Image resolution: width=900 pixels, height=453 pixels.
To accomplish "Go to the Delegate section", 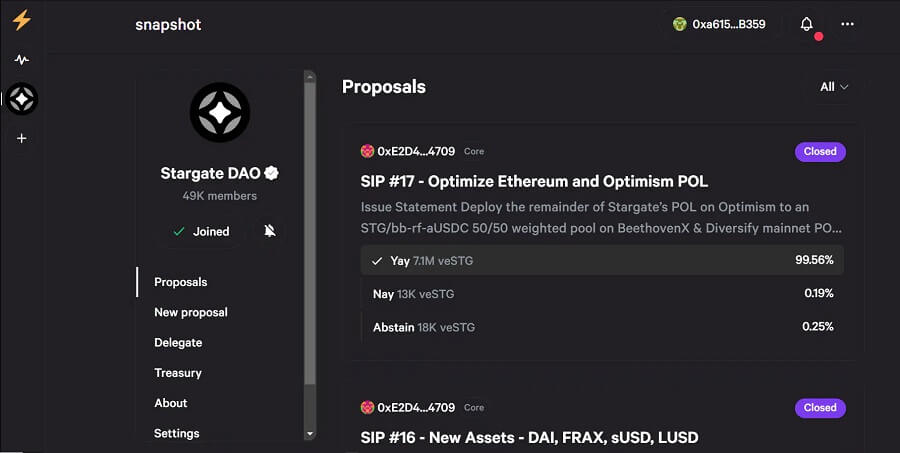I will click(x=178, y=342).
